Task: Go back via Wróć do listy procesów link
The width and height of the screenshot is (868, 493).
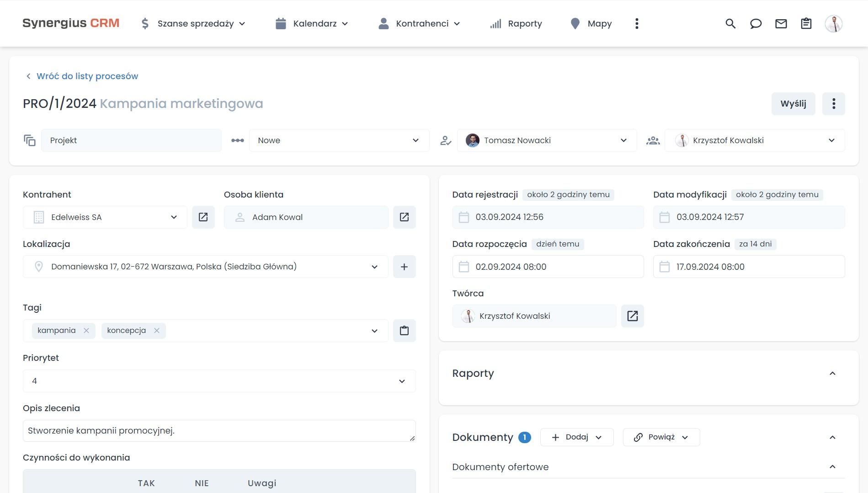Action: click(87, 76)
